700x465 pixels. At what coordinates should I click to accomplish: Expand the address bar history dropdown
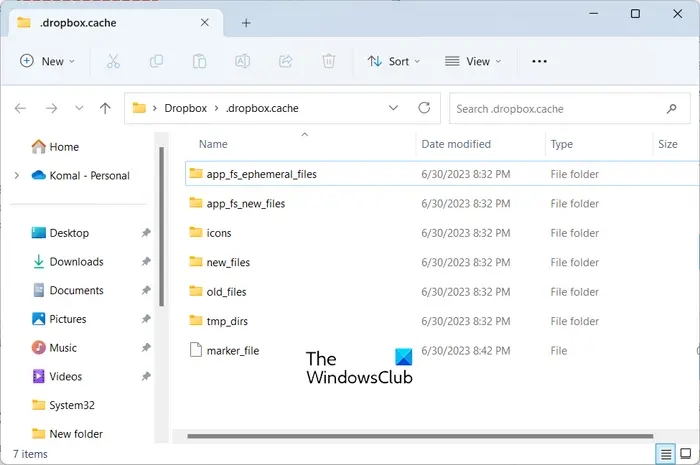click(x=393, y=108)
